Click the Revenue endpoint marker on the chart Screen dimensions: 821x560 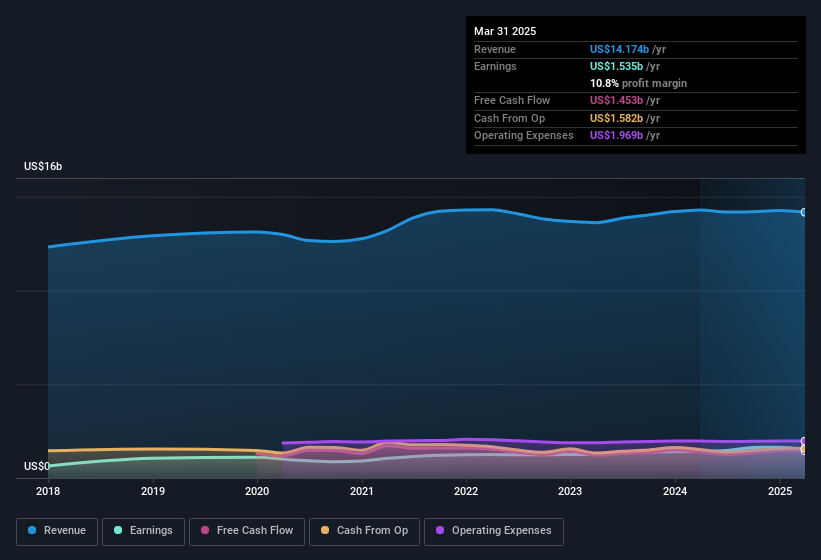[x=804, y=212]
